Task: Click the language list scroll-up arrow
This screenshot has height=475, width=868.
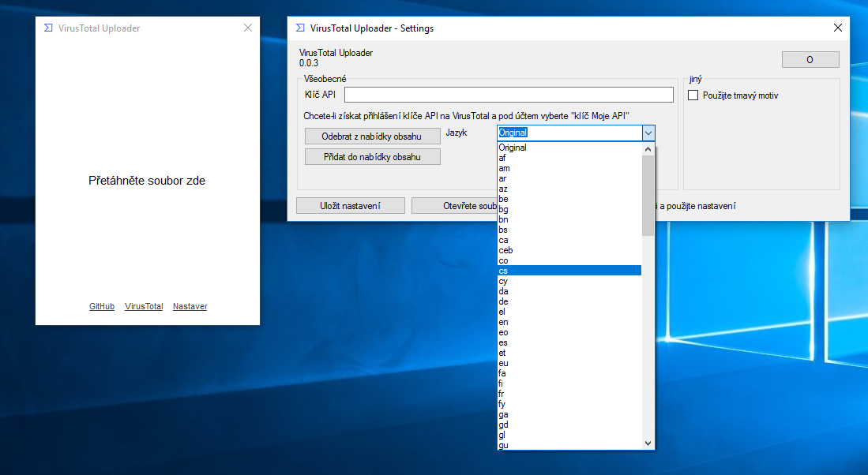Action: pos(648,149)
